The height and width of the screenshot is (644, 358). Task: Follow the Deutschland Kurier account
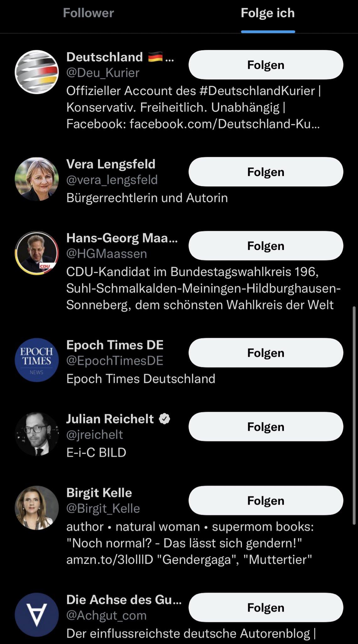(266, 65)
